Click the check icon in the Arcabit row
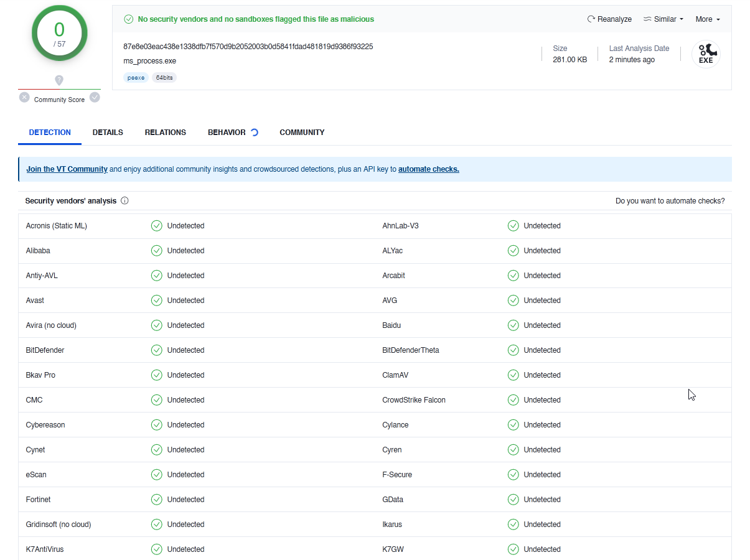 (513, 276)
